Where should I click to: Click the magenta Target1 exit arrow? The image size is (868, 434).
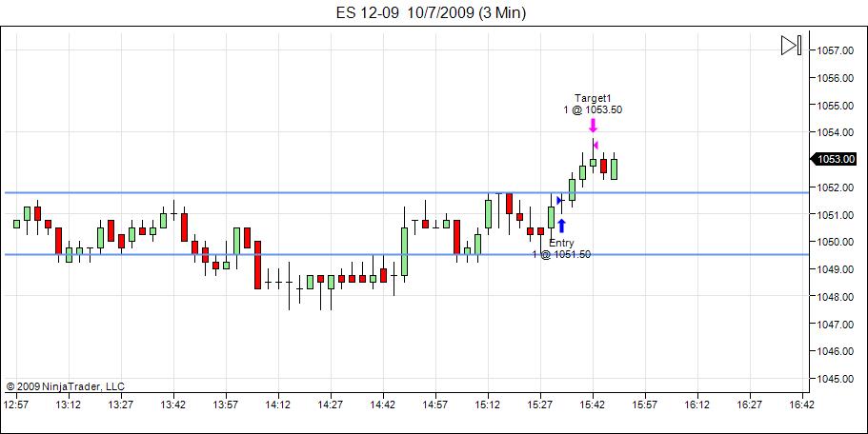click(593, 126)
